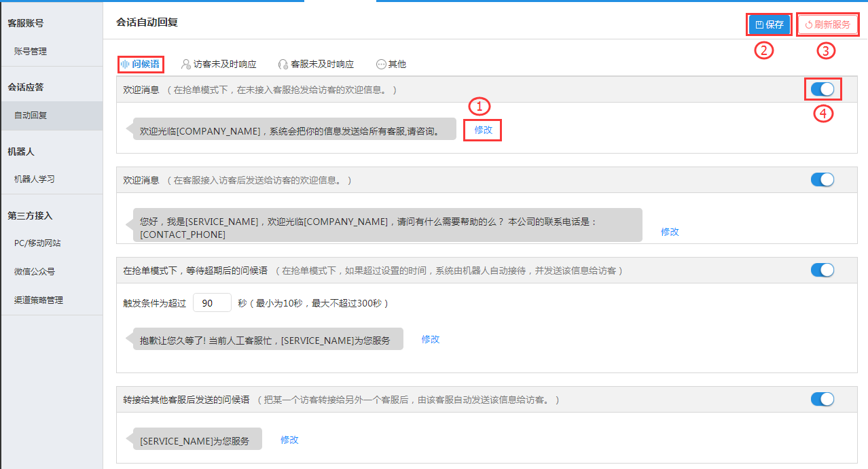Edit the 抱歉让您久等了 message via 修改

(x=431, y=339)
